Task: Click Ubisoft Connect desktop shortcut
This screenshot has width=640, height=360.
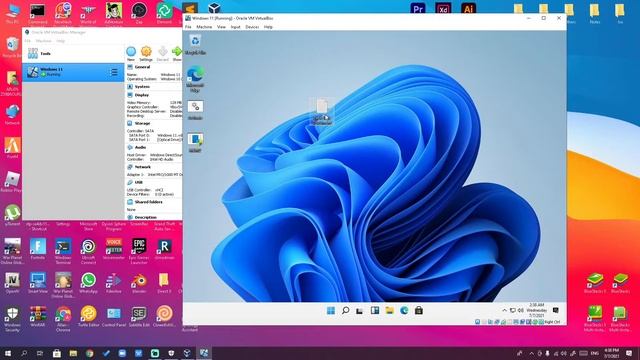Action: tap(88, 251)
